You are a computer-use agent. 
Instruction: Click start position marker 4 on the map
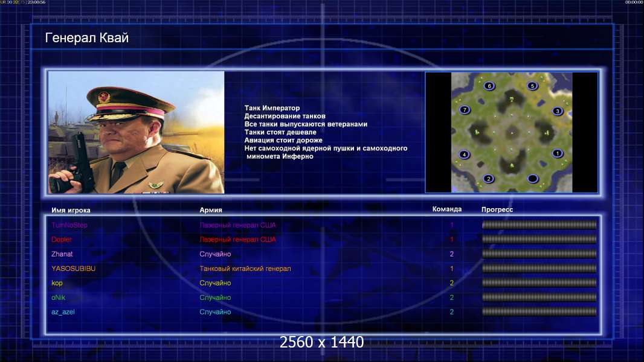tap(464, 154)
